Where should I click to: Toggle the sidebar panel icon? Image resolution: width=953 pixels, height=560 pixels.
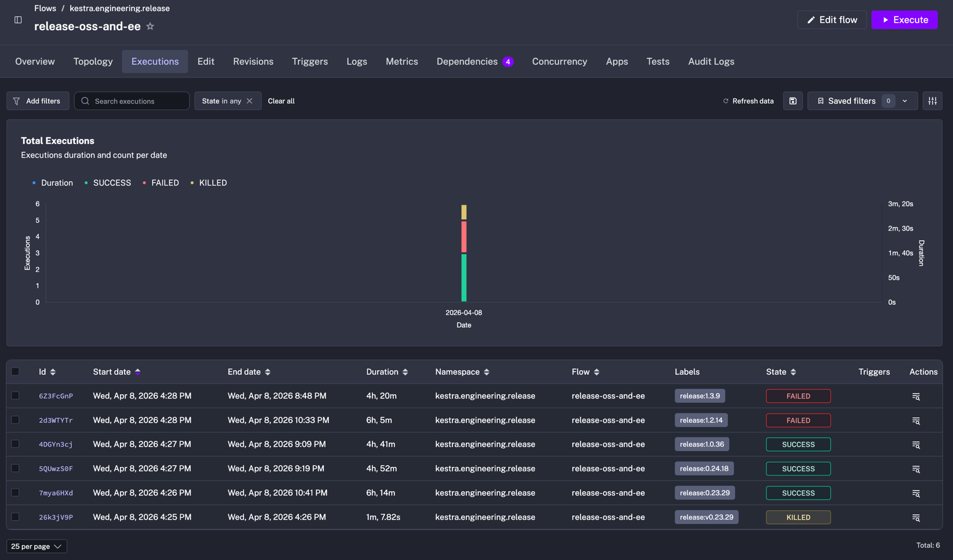click(x=18, y=20)
